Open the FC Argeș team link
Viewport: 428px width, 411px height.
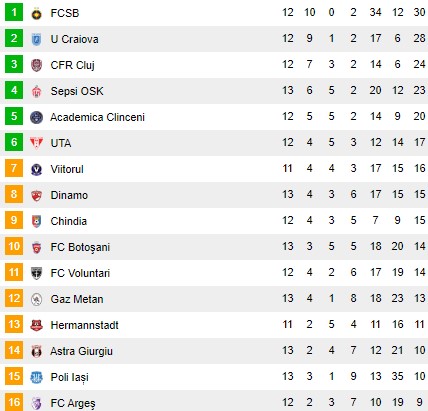[73, 403]
